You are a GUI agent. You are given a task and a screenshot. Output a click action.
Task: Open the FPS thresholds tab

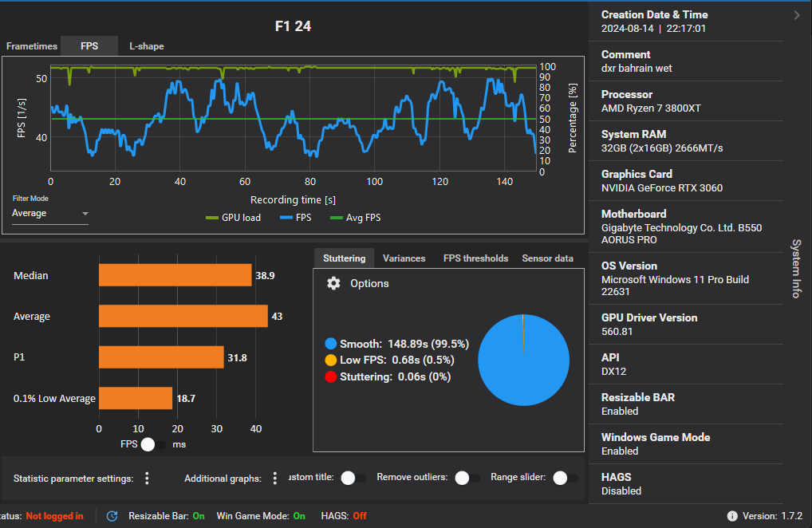(475, 258)
